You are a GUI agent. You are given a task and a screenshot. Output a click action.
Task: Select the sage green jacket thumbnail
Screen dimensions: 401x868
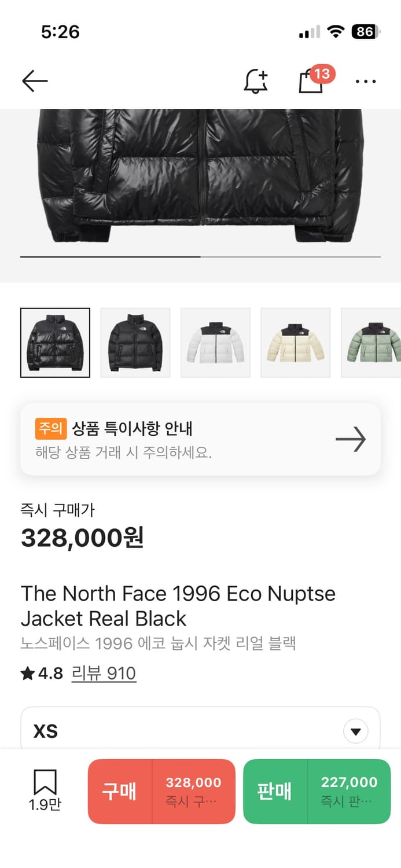(x=371, y=343)
